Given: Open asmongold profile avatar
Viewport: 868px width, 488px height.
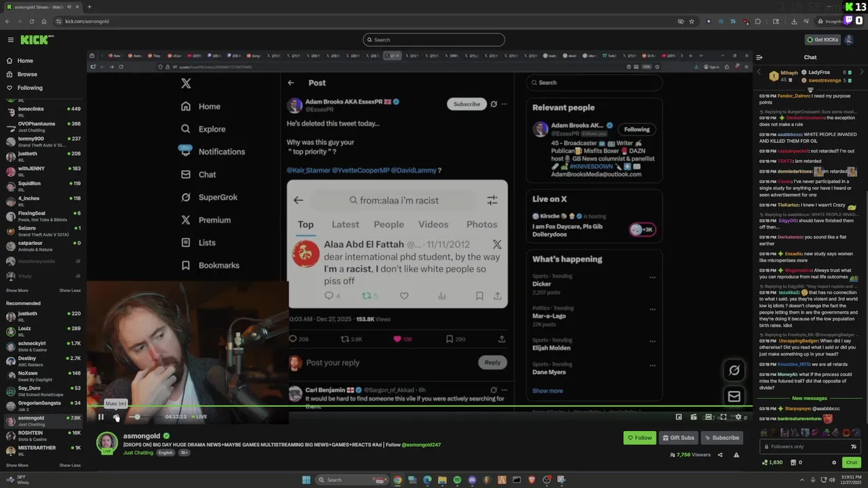Looking at the screenshot, I should click(106, 442).
